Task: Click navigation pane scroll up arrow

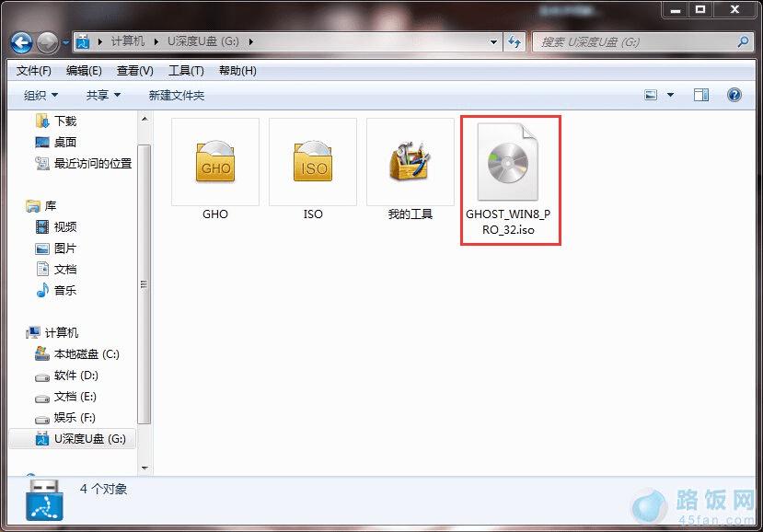Action: tap(145, 119)
